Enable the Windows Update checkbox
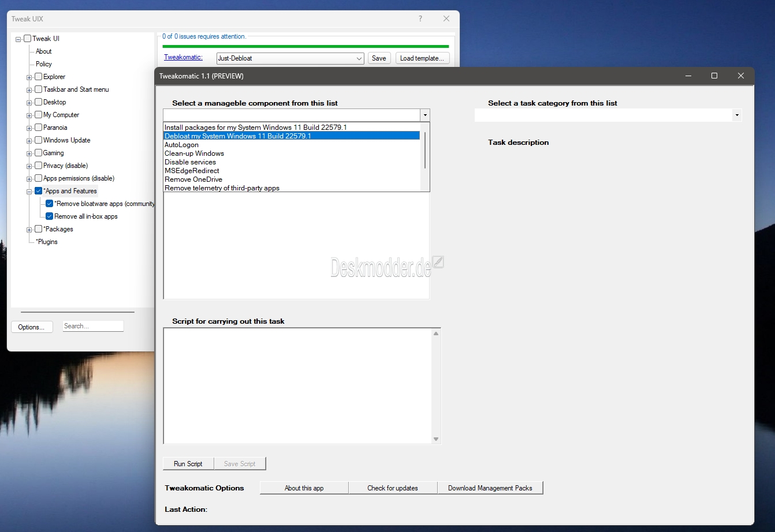 point(38,140)
